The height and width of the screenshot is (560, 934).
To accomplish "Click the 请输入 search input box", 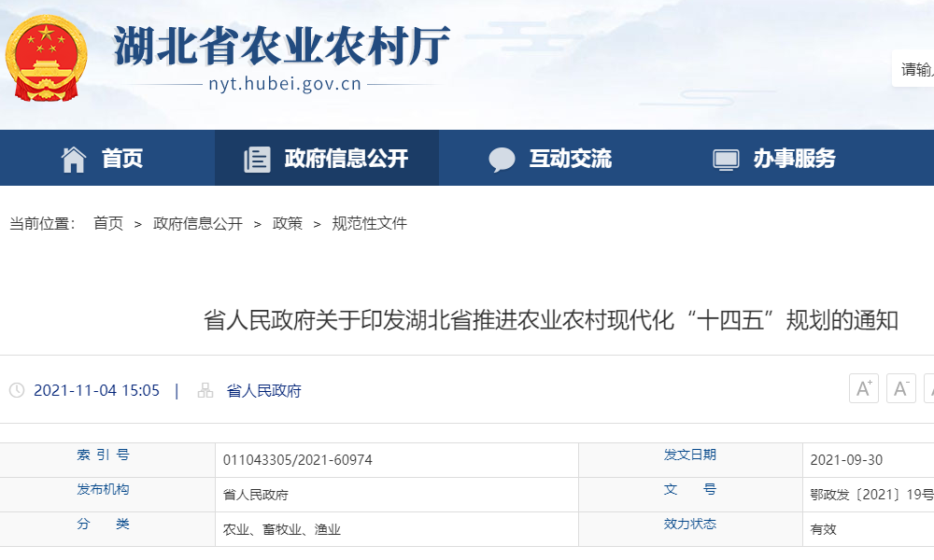I will pos(913,66).
